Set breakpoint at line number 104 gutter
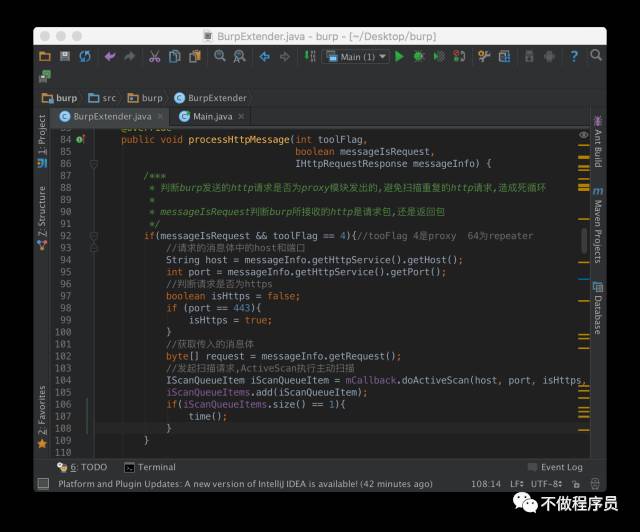The width and height of the screenshot is (640, 532). 63,381
